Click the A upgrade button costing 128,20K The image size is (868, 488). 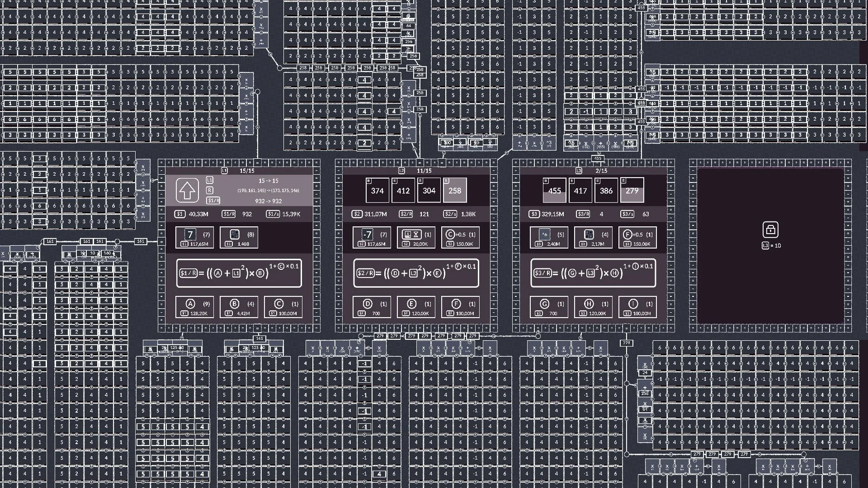tap(195, 306)
